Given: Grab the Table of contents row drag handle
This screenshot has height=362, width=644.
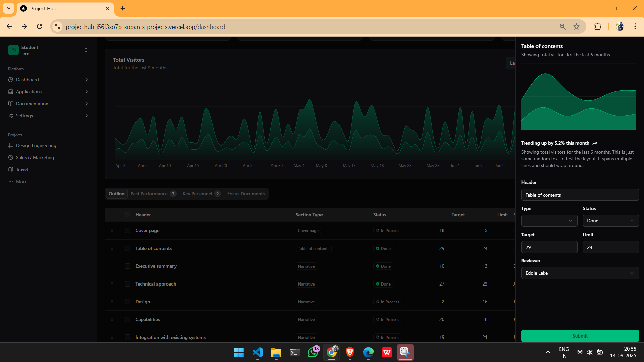Looking at the screenshot, I should pyautogui.click(x=112, y=248).
